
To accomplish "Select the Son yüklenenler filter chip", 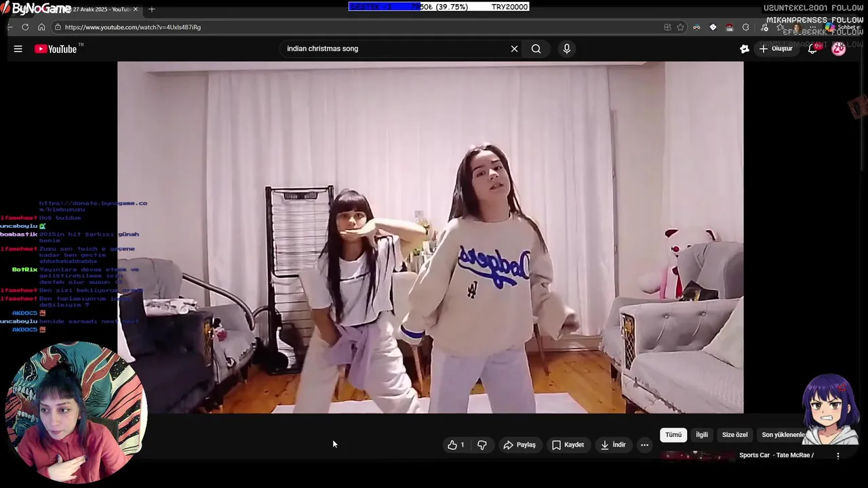I will (x=783, y=434).
